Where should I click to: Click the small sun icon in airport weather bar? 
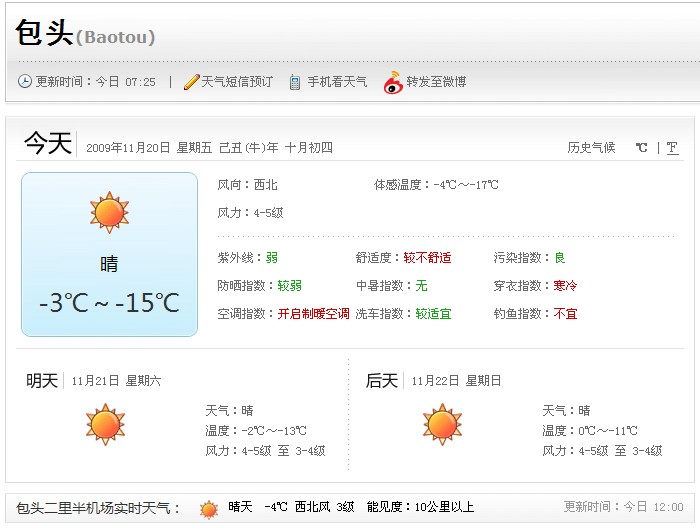click(x=209, y=510)
